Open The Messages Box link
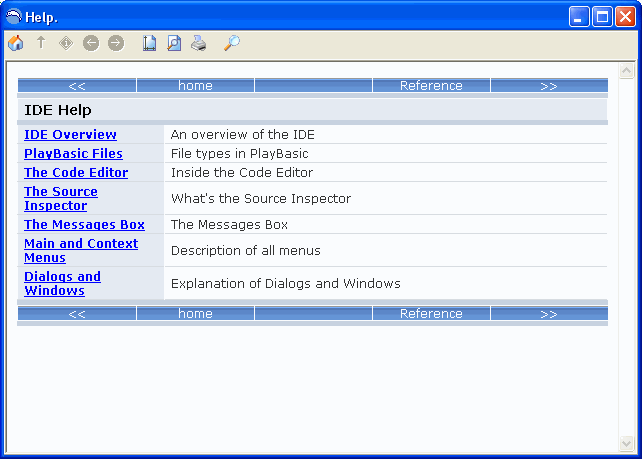642x459 pixels. (84, 224)
